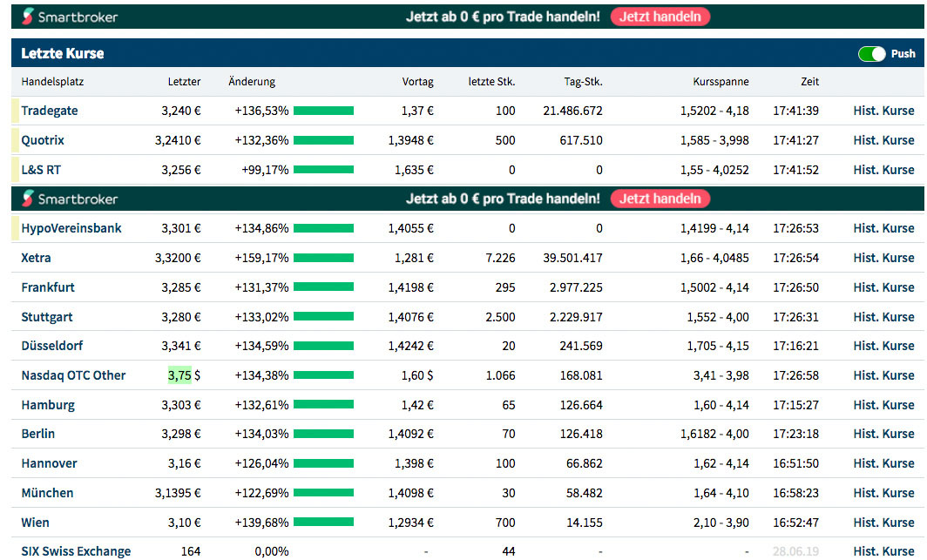Click the 'Tag-Stk.' column header
The width and height of the screenshot is (927, 560).
point(583,82)
